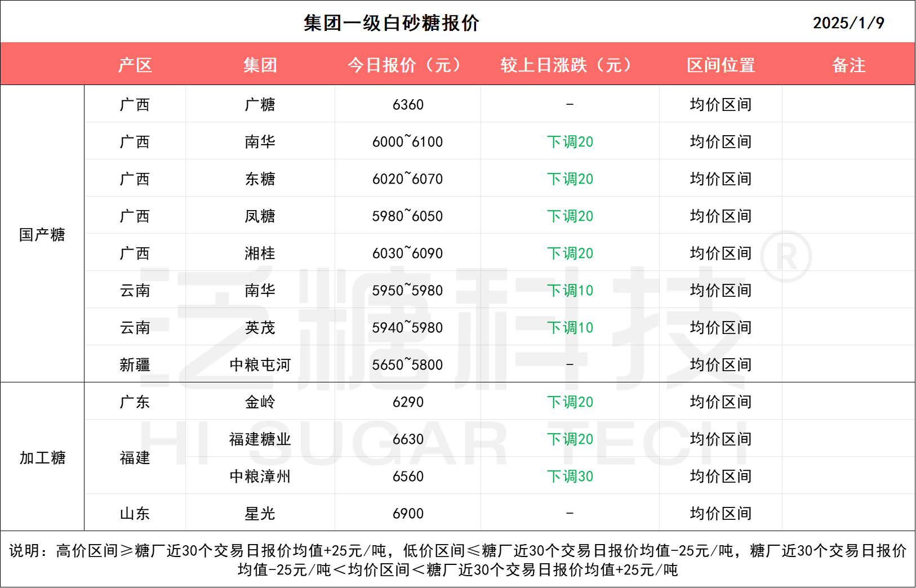Click the 金岭 group cell
This screenshot has height=588, width=916.
(260, 402)
